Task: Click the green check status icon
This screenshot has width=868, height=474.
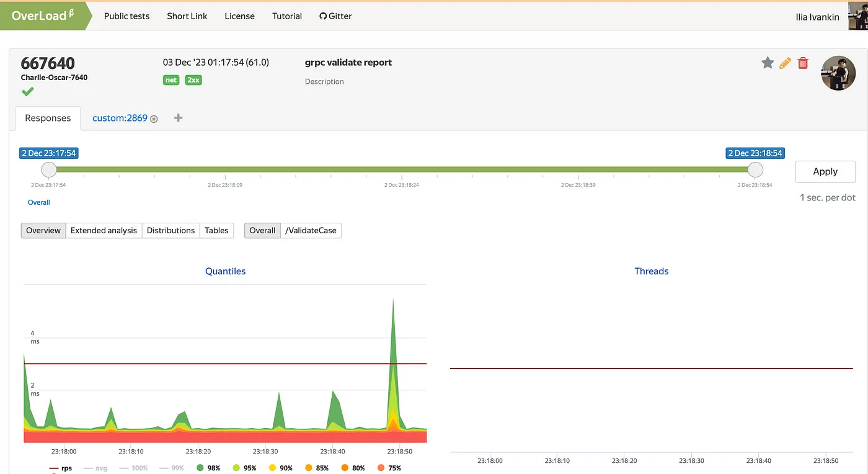Action: (27, 92)
